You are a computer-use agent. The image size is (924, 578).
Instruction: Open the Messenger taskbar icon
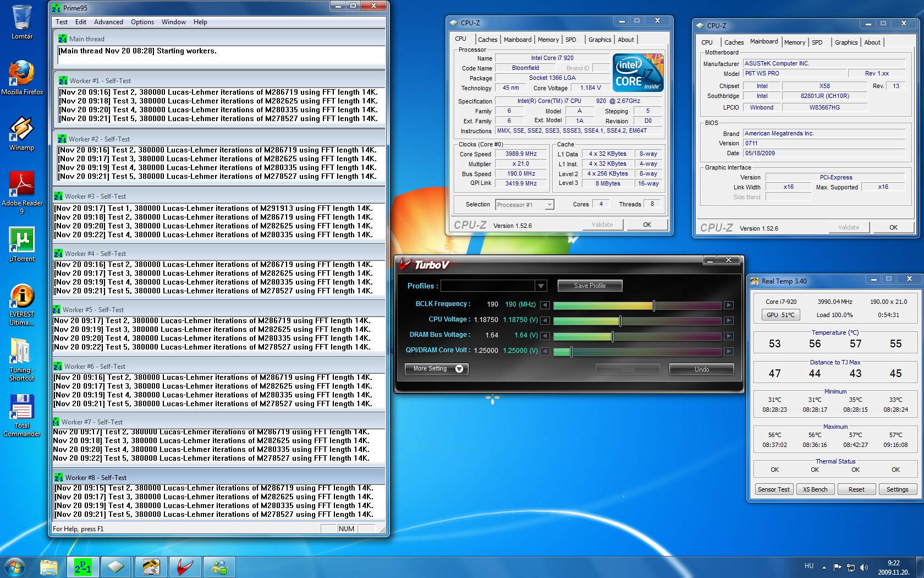pos(219,567)
